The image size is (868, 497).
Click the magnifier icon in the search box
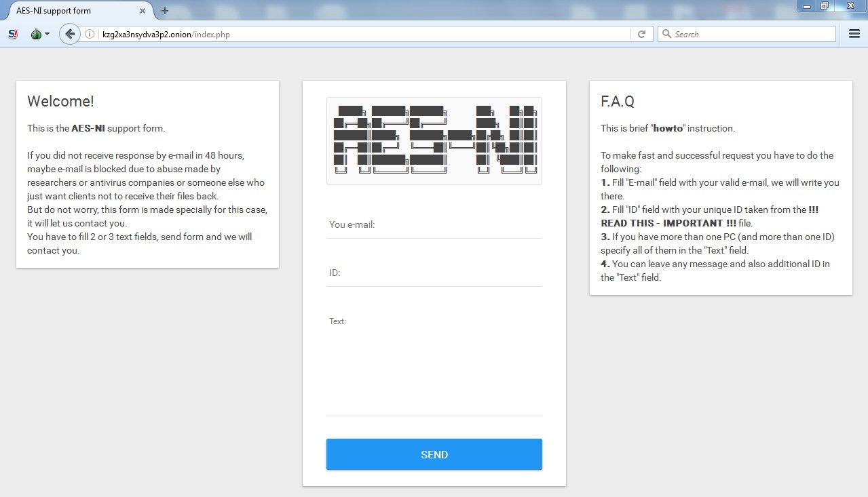(666, 33)
